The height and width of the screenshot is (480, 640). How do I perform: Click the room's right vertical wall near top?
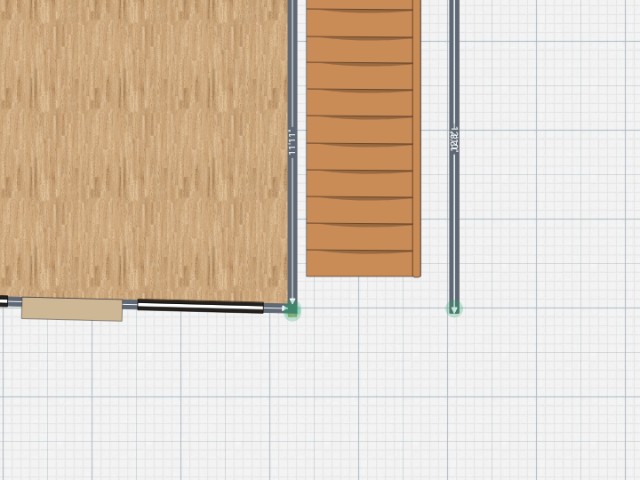click(292, 40)
